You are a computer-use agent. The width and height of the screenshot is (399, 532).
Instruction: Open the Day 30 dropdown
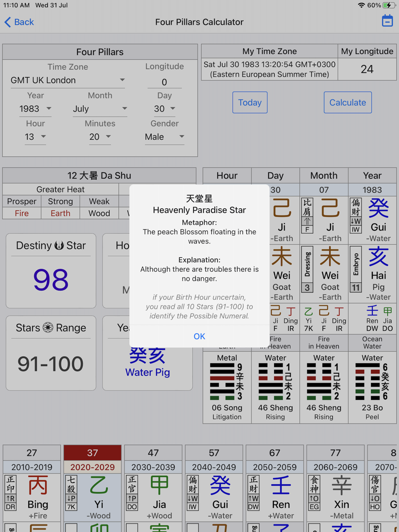pos(164,109)
